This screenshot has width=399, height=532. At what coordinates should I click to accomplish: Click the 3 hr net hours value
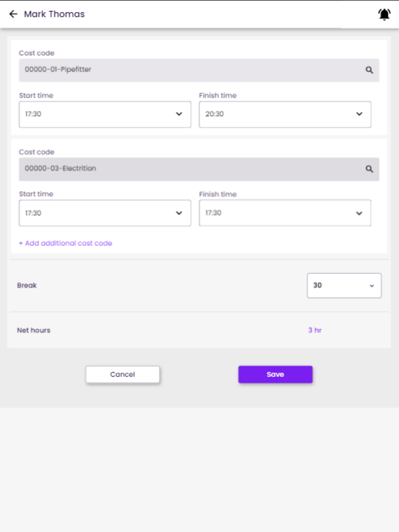(315, 330)
